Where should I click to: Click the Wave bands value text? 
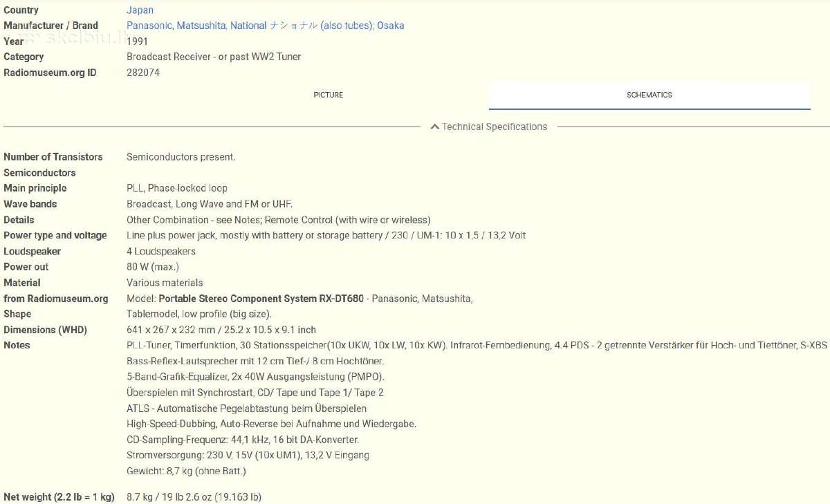[210, 204]
